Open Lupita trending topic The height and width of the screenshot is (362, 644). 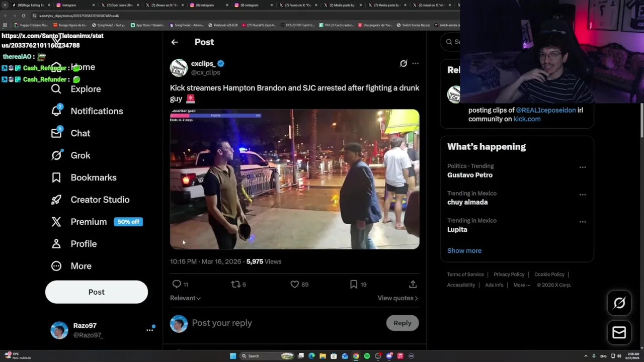[x=457, y=229]
